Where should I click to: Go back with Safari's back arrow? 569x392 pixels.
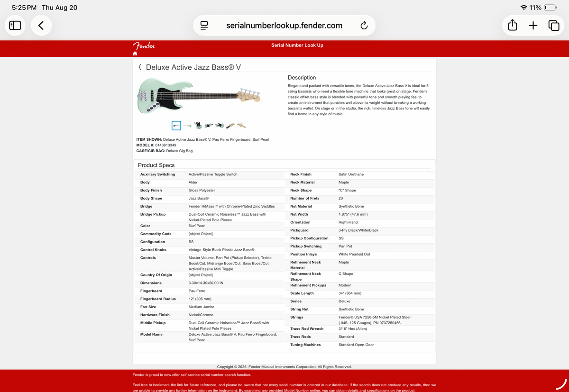point(41,26)
